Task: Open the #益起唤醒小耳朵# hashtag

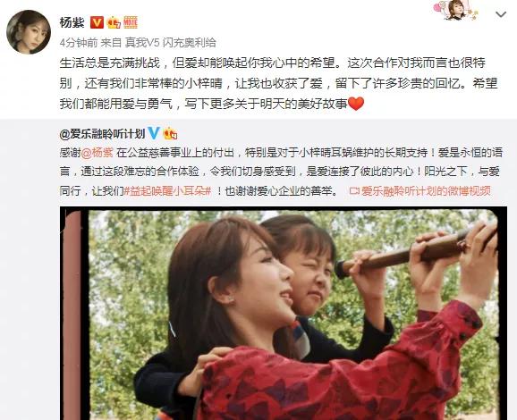Action: click(x=167, y=191)
